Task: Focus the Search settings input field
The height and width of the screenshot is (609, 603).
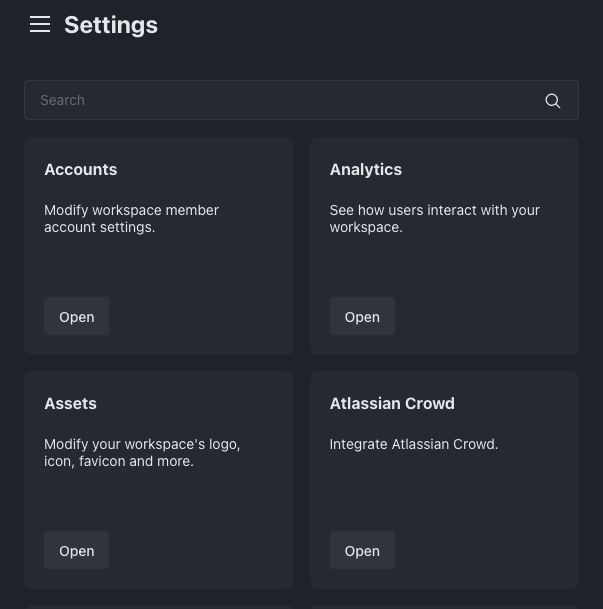Action: [280, 101]
